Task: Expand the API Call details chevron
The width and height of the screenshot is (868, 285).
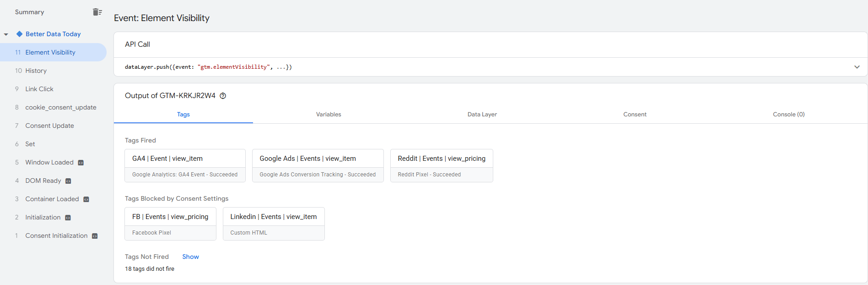Action: (x=857, y=67)
